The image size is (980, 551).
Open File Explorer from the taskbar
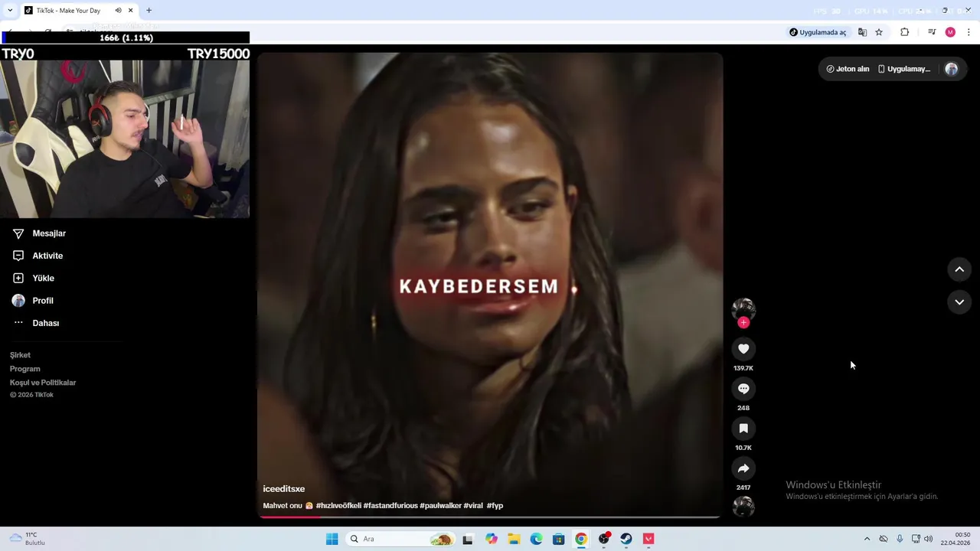514,539
